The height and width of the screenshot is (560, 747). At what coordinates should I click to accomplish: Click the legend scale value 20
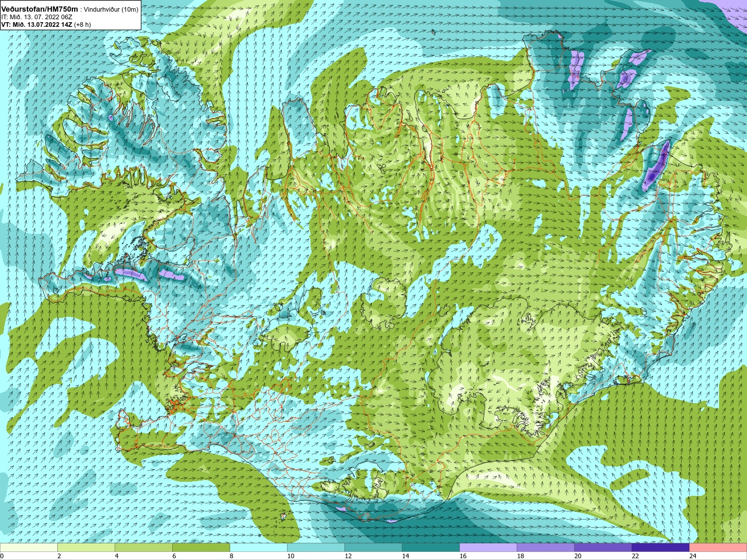coord(578,556)
